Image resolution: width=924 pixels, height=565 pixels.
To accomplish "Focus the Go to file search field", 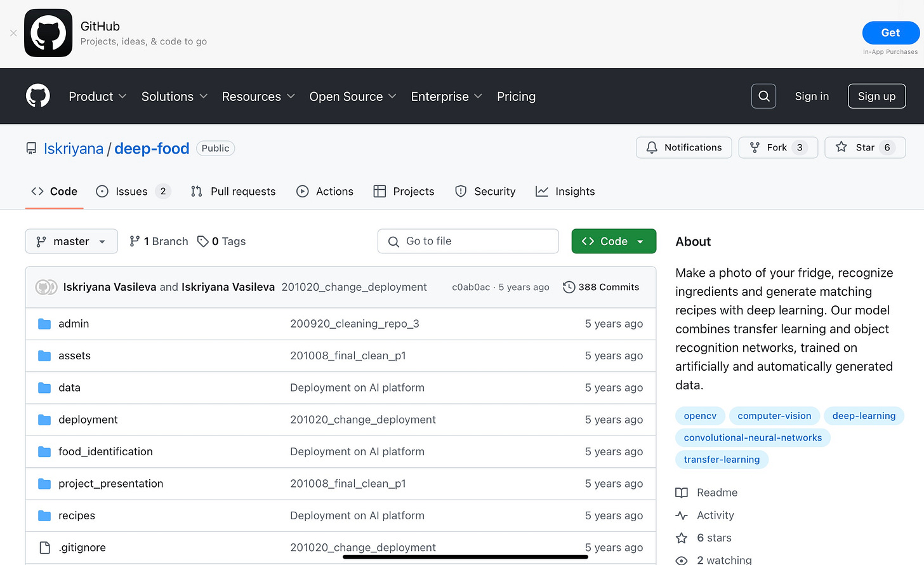I will coord(468,241).
